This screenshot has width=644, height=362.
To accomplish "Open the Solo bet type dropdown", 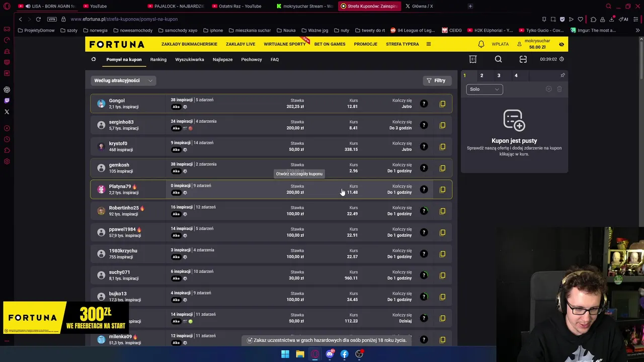I will point(485,89).
